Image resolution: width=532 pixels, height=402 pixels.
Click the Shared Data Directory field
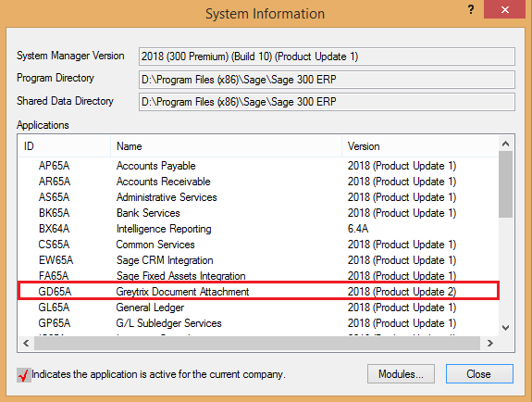coord(327,102)
